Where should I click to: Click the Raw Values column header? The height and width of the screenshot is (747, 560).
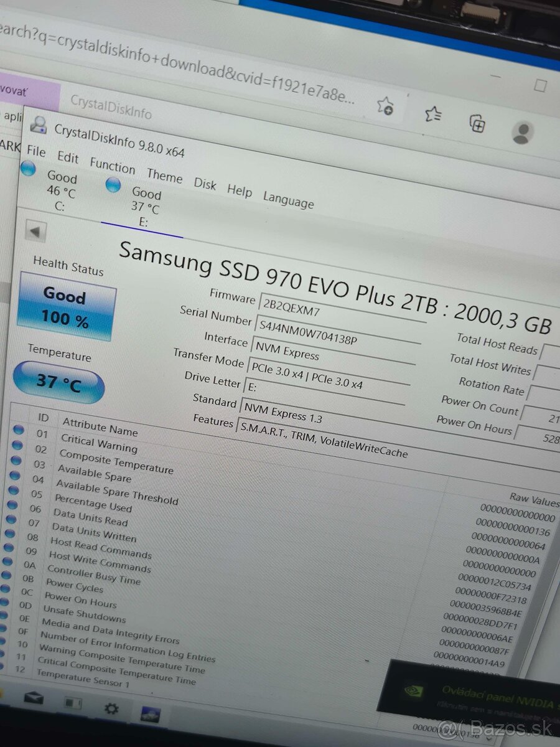point(534,498)
